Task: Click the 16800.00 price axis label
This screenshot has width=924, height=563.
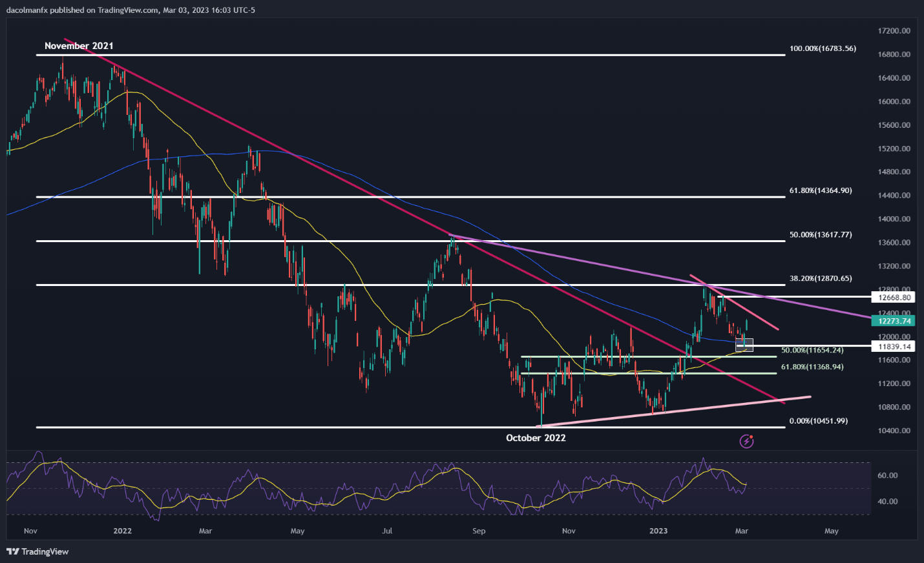Action: coord(894,54)
